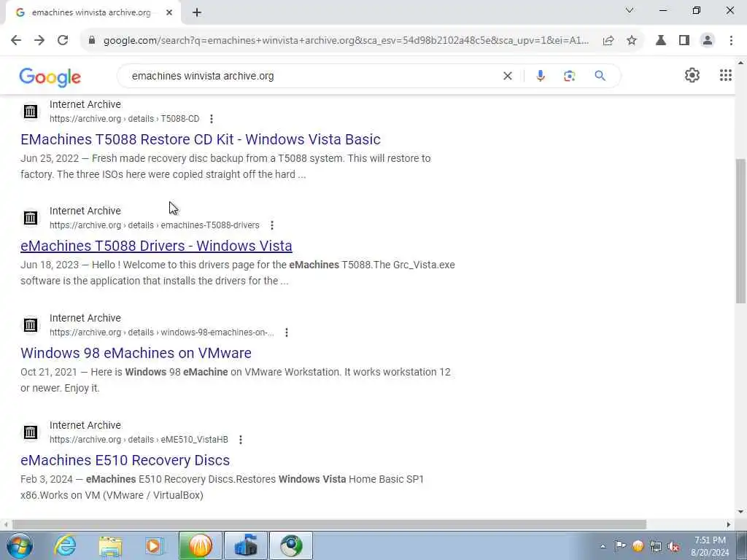Image resolution: width=747 pixels, height=560 pixels.
Task: Open network status tray icon
Action: [656, 546]
